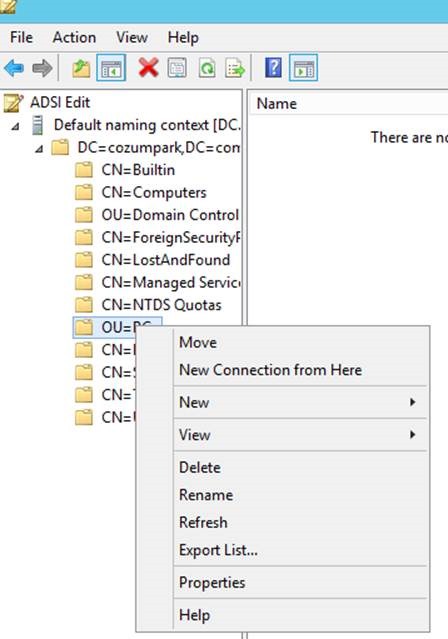Select the CN=LostAndFound tree item

(166, 260)
